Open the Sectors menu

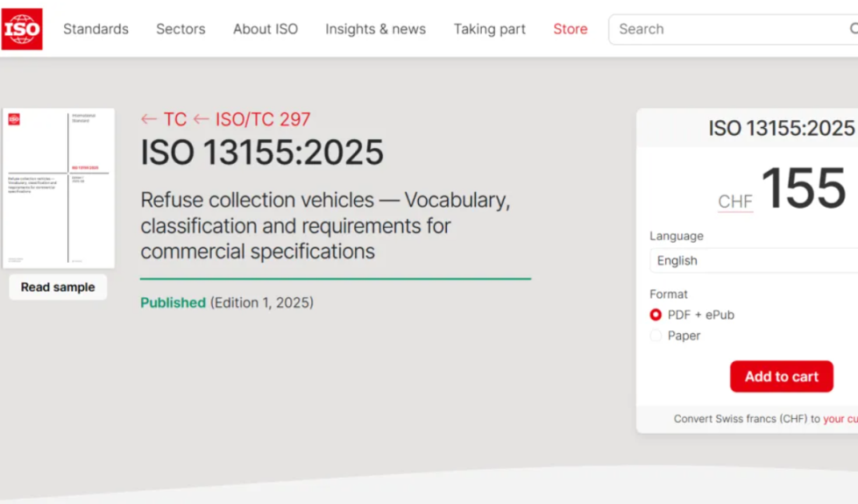point(181,29)
